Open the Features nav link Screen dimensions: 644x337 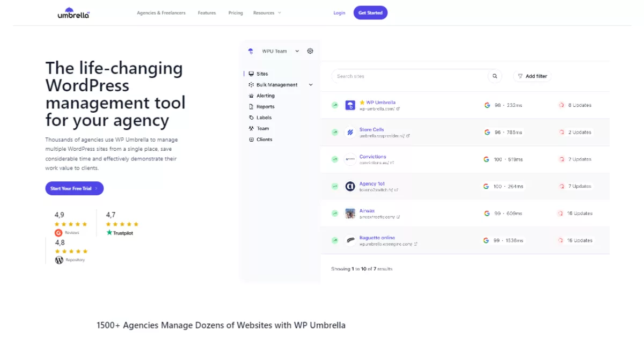[207, 13]
